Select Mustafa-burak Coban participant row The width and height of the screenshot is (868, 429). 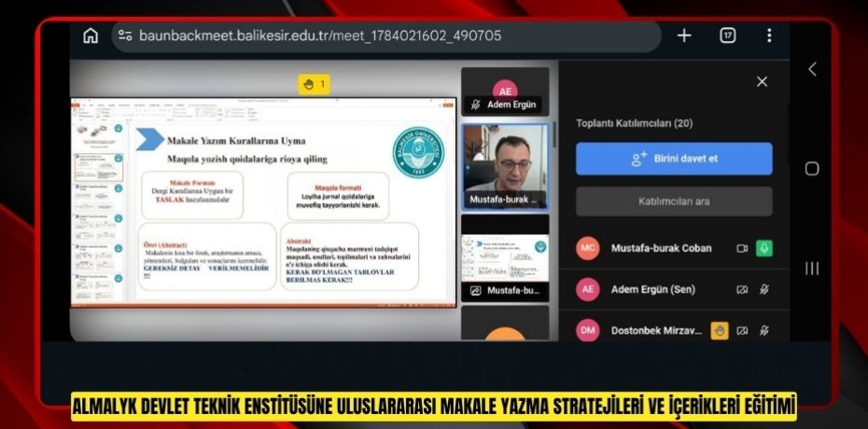[x=674, y=248]
